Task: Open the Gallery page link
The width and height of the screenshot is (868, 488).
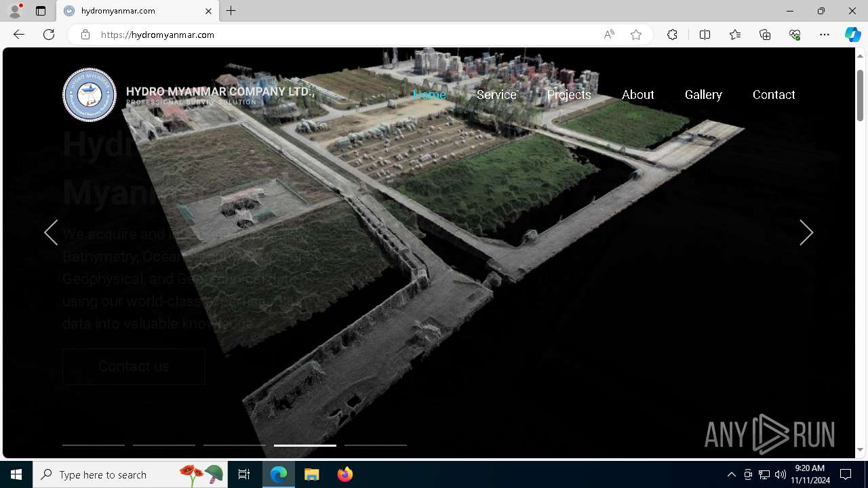Action: point(703,95)
